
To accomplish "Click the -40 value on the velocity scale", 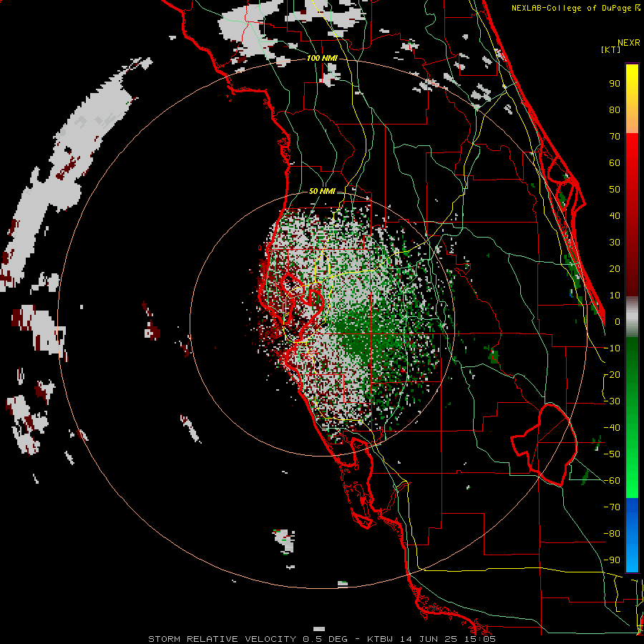I will coord(612,428).
